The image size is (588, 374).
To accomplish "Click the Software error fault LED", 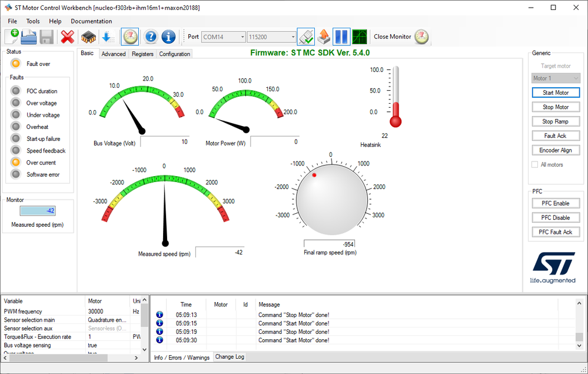I will [16, 174].
